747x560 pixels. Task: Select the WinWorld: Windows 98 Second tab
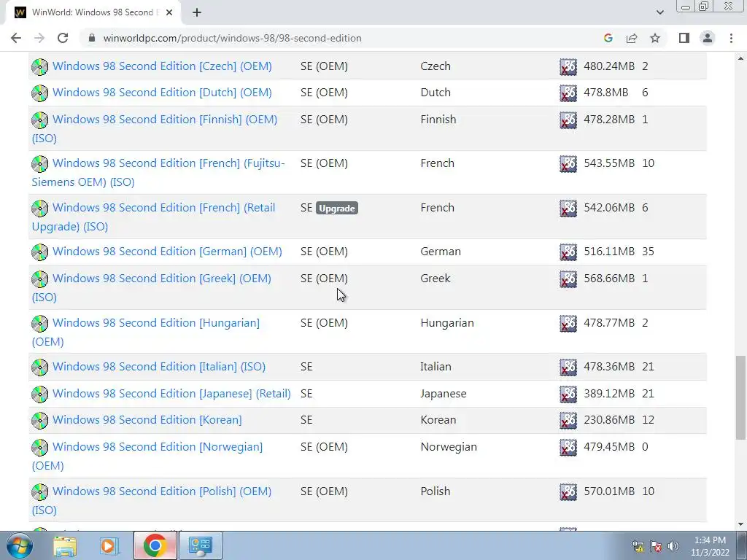[x=93, y=12]
